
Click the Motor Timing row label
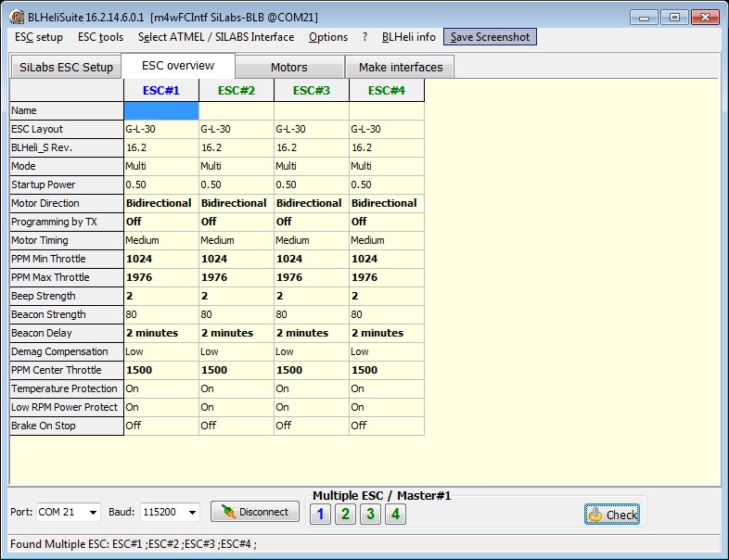pos(67,240)
